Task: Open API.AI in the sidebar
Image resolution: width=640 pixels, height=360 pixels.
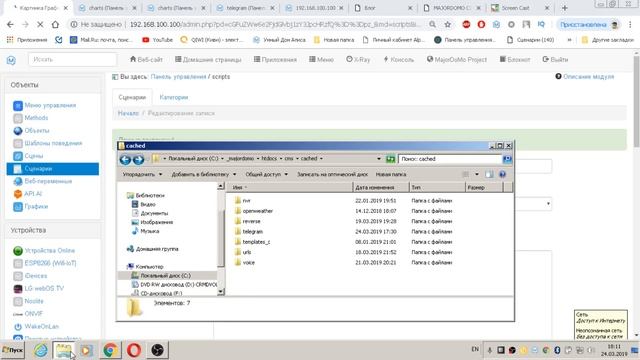Action: click(x=33, y=194)
